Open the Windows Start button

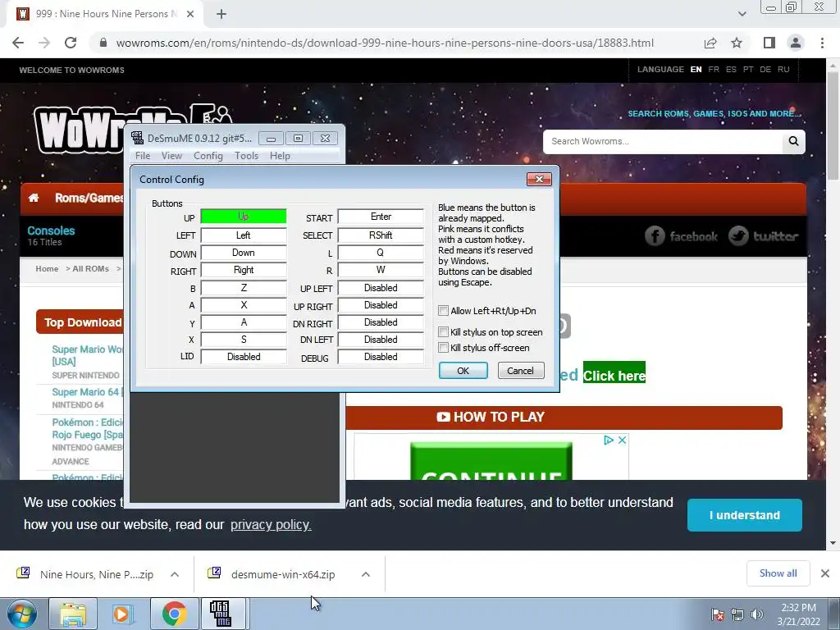pos(21,614)
